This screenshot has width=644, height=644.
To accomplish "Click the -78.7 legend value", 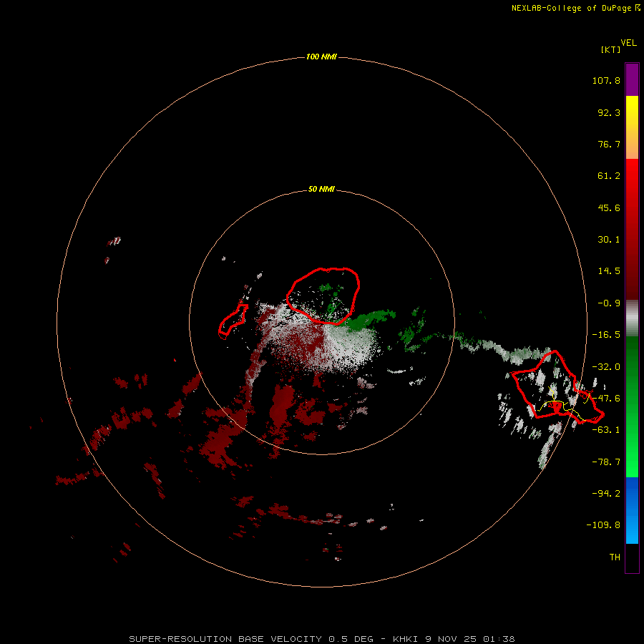I will click(606, 462).
